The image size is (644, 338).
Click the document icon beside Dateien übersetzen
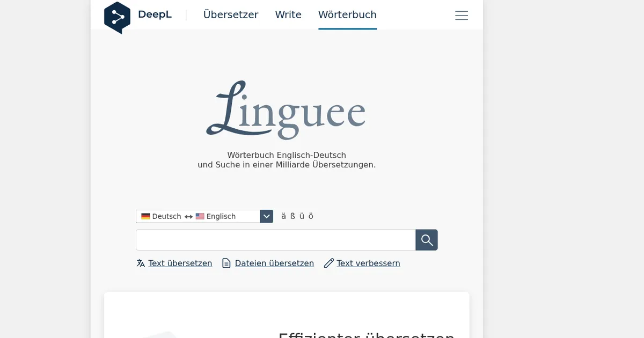226,263
